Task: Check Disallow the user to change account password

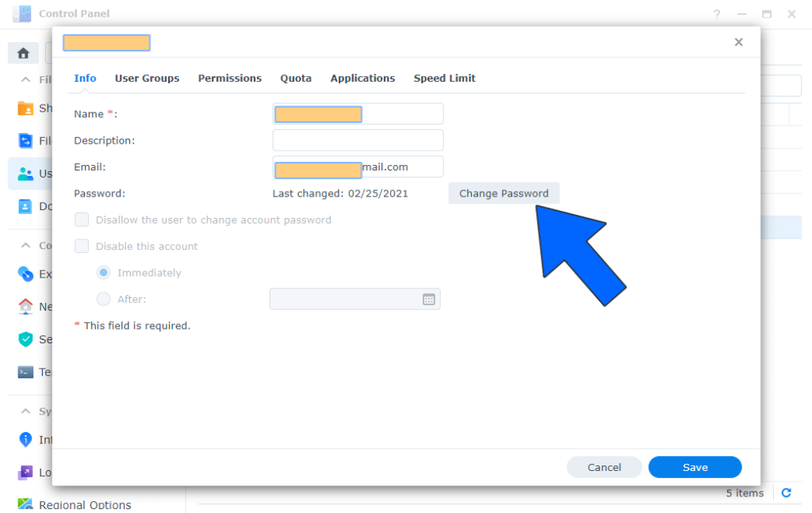Action: coord(81,220)
